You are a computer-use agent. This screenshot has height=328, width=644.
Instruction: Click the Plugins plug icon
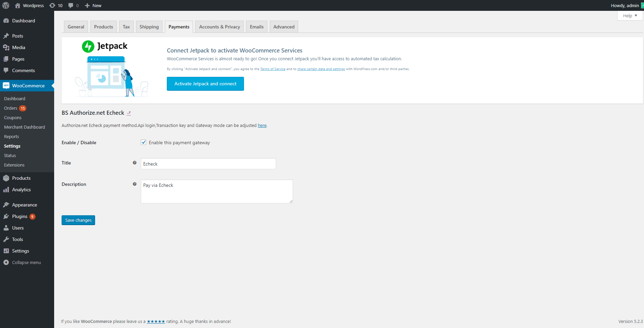point(6,216)
